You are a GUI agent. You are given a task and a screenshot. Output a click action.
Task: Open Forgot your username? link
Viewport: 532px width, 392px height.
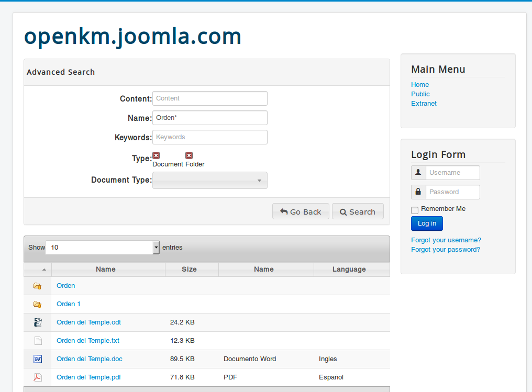click(446, 240)
